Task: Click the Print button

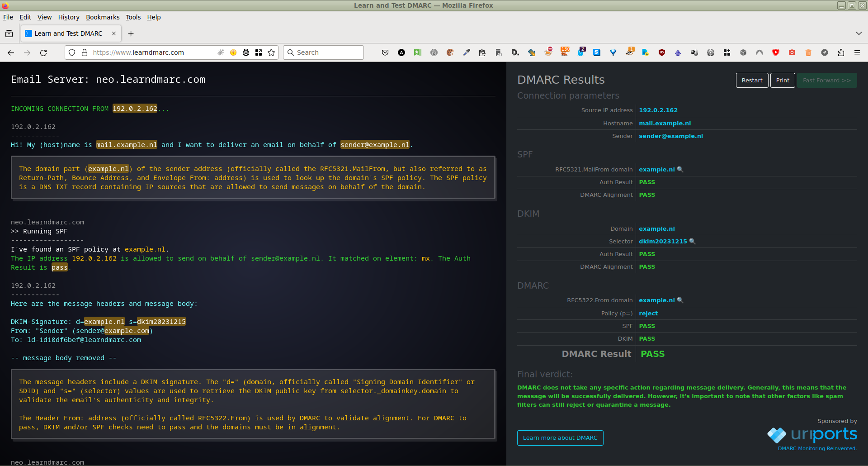Action: point(782,81)
